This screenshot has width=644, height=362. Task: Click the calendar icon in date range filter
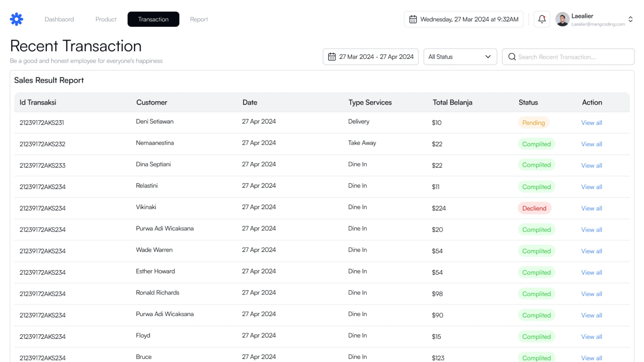(332, 57)
